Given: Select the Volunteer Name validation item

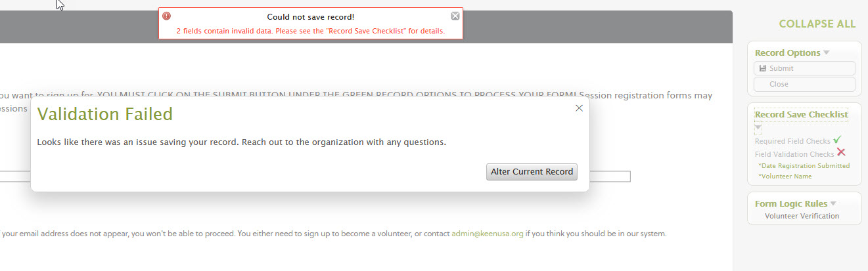Looking at the screenshot, I should coord(785,176).
